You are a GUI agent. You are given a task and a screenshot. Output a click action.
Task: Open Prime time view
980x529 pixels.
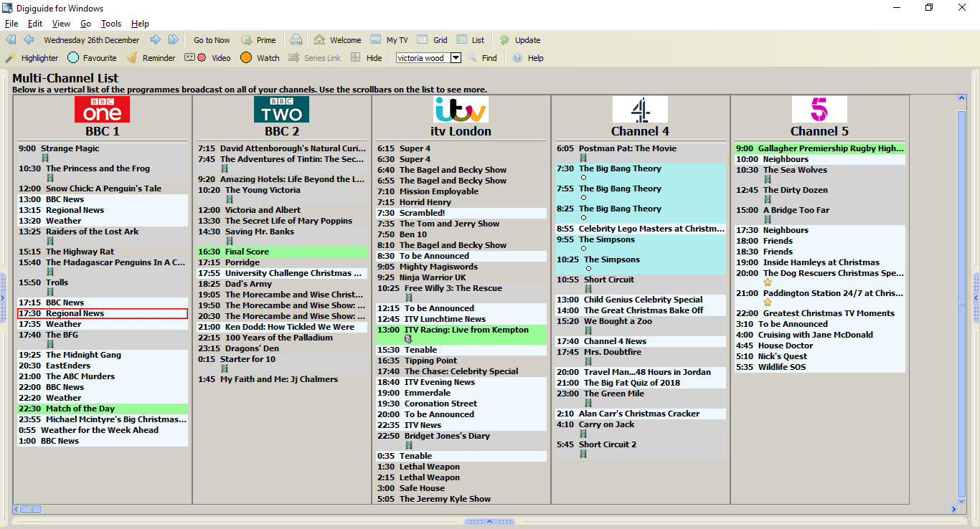pyautogui.click(x=258, y=40)
